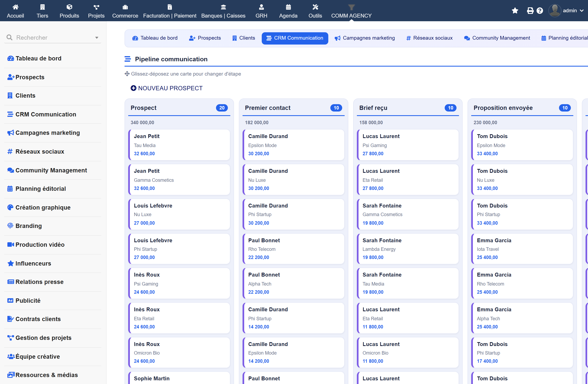The width and height of the screenshot is (588, 384).
Task: Select the Lucas Laurent Psi Gaming card
Action: pos(408,145)
